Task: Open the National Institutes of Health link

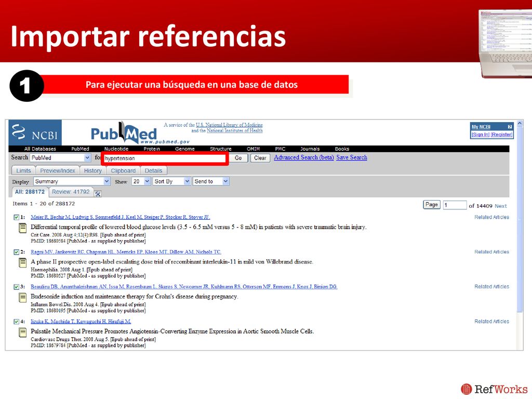Action: pyautogui.click(x=235, y=130)
